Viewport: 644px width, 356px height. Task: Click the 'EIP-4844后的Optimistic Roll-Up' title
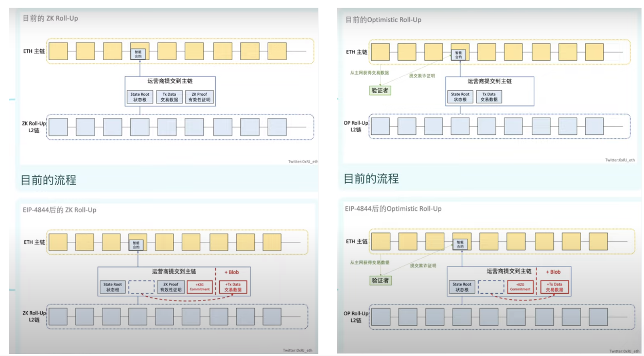[x=393, y=208]
